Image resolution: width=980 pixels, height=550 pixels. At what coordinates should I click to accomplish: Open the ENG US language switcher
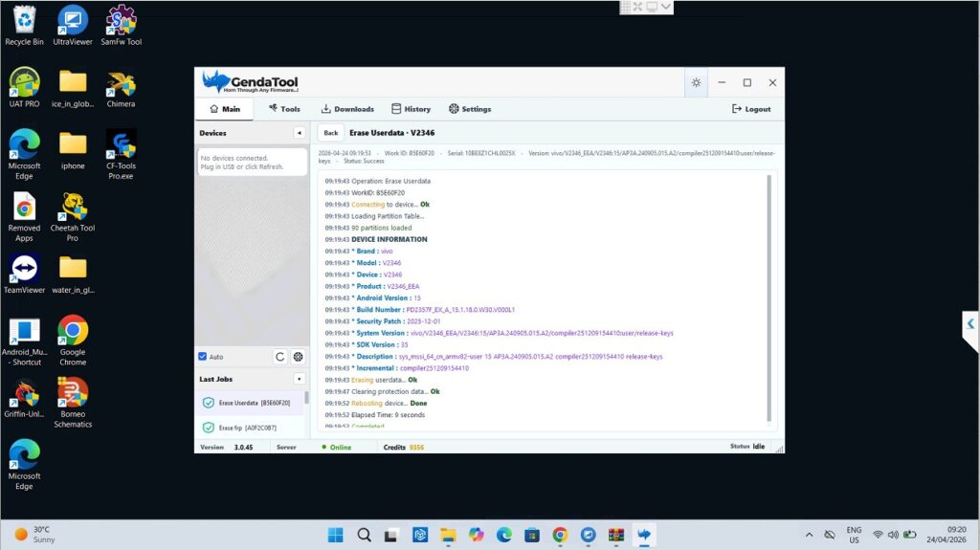click(x=854, y=535)
